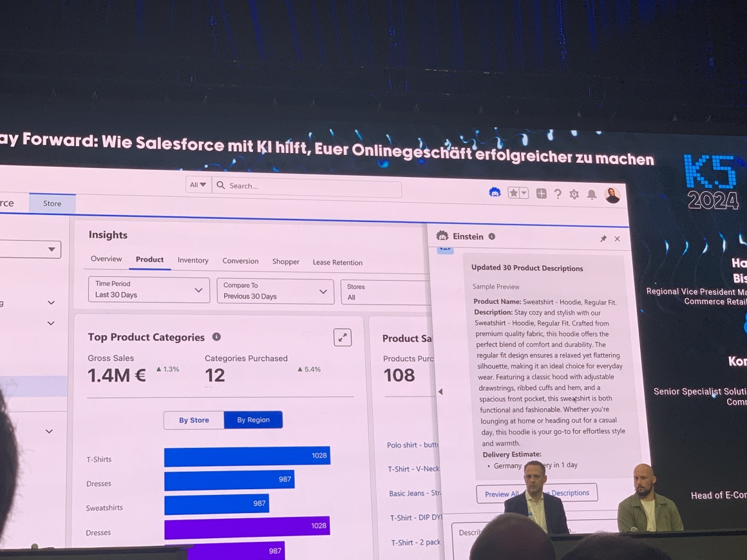Image resolution: width=747 pixels, height=560 pixels.
Task: Open the Stores filter dropdown
Action: coord(385,292)
